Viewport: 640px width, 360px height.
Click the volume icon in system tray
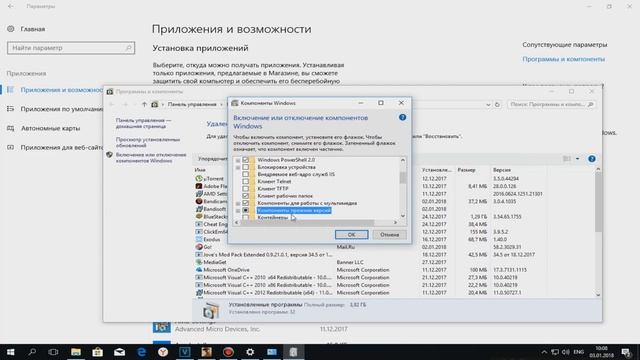coord(566,352)
